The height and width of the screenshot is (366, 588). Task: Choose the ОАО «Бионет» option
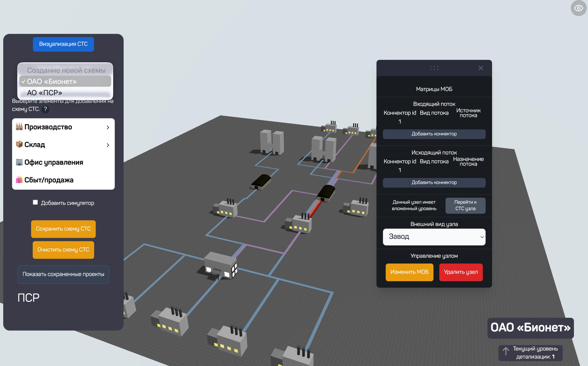tap(52, 82)
